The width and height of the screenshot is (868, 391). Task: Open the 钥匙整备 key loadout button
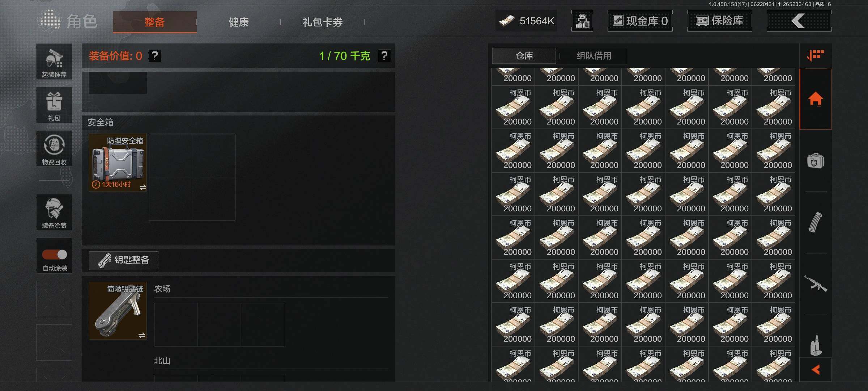124,260
